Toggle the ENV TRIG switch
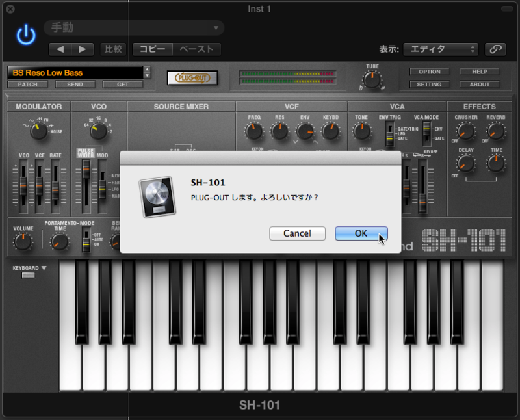This screenshot has width=520, height=420. tap(390, 134)
